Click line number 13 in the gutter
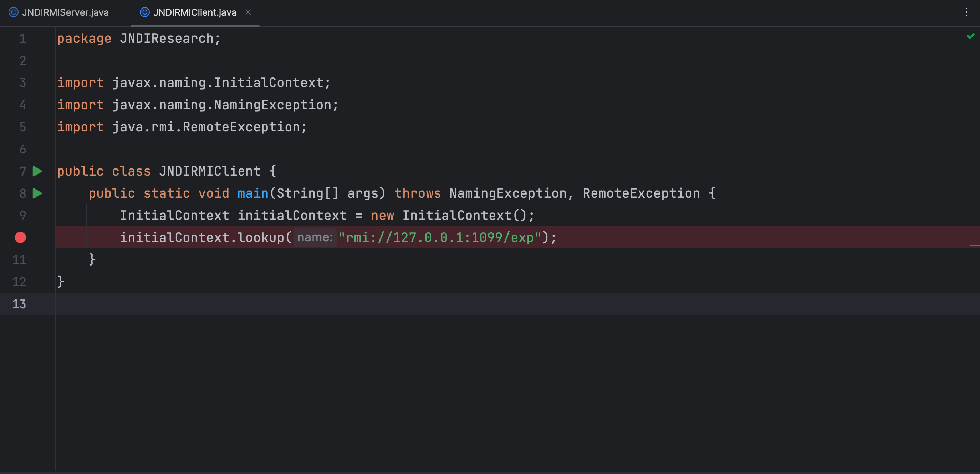The width and height of the screenshot is (980, 474). tap(19, 304)
